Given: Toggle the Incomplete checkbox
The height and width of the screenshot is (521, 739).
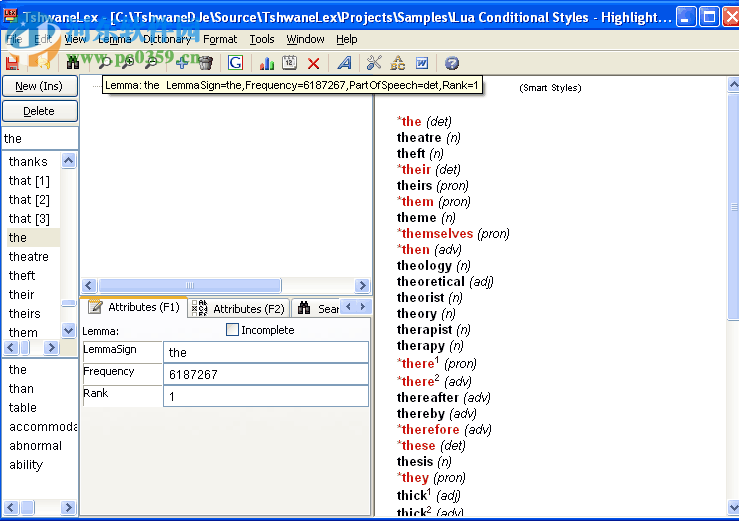Looking at the screenshot, I should pyautogui.click(x=233, y=330).
